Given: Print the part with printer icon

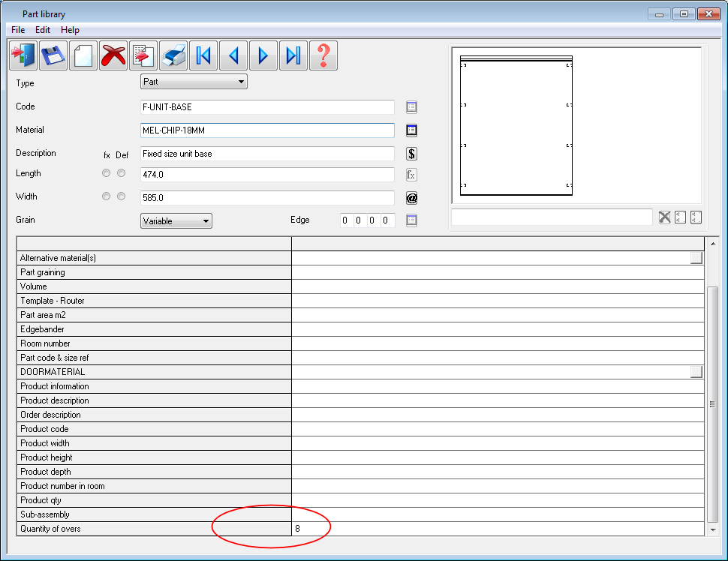Looking at the screenshot, I should click(173, 55).
